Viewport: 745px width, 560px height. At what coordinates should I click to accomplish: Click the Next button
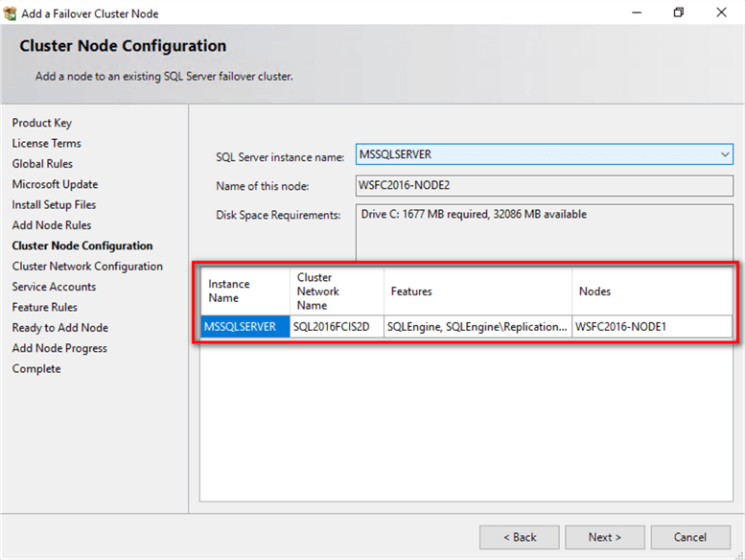[x=604, y=537]
